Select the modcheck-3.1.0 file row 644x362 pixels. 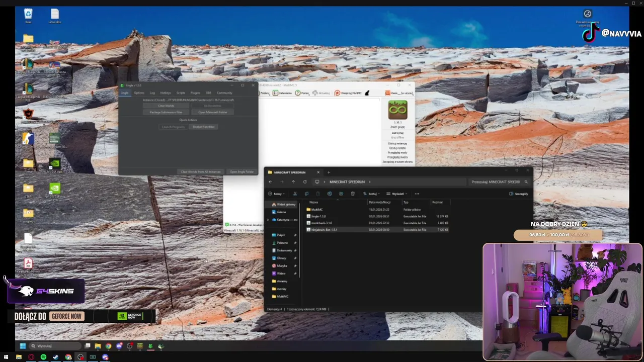tap(377, 223)
